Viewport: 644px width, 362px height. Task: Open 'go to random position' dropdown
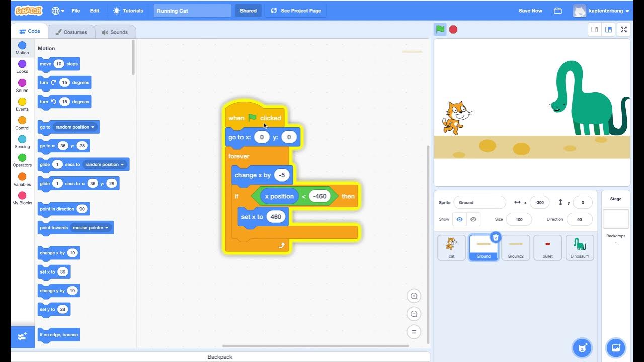pyautogui.click(x=75, y=127)
